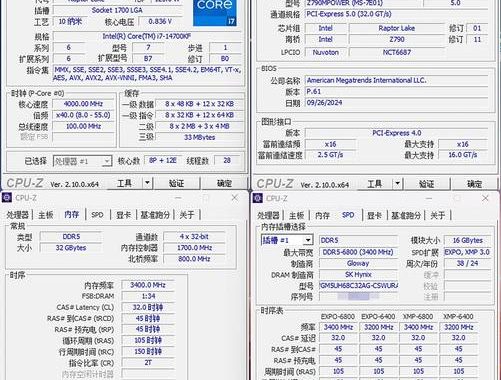This screenshot has width=501, height=380.
Task: Click the 3400.0 MHz memory frequency value
Action: (x=148, y=285)
